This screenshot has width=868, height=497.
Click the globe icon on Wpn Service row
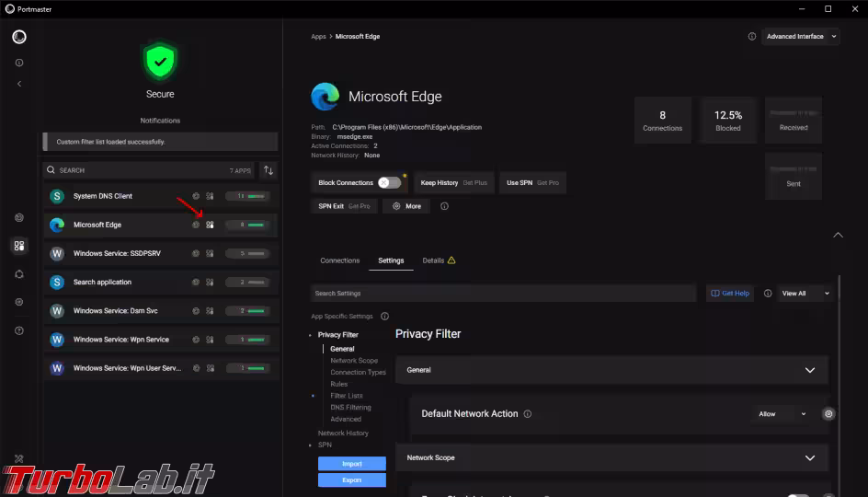click(x=196, y=340)
